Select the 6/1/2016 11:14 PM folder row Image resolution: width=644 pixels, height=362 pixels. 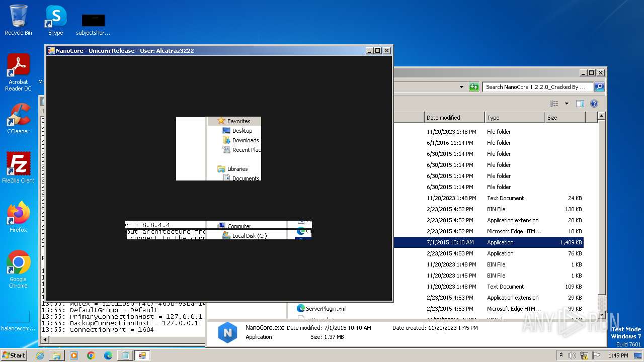(x=489, y=143)
